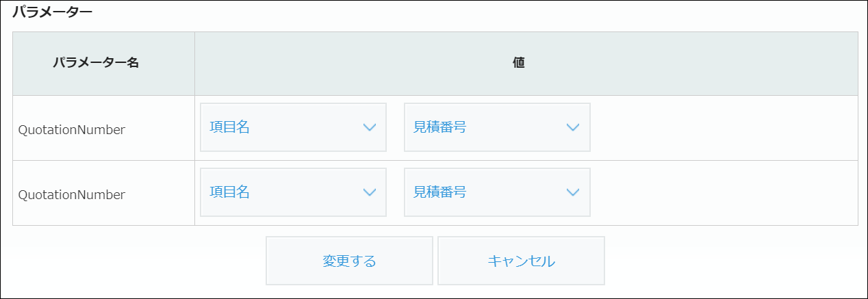Viewport: 868px width, 299px height.
Task: Click the chevron arrow of first row's 見積番号 dropdown
Action: (574, 127)
